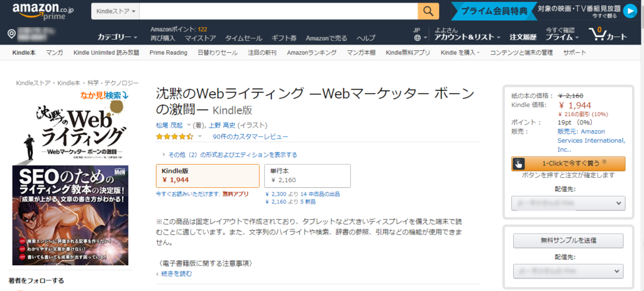Click the プライム会員特典 banner
This screenshot has height=291, width=644.
(494, 11)
